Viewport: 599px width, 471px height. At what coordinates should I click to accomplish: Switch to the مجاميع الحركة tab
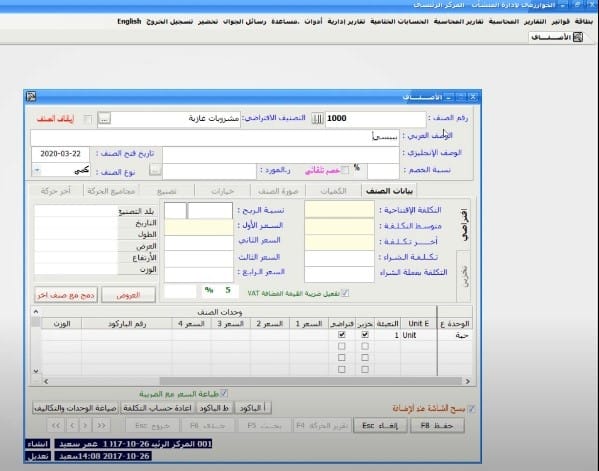click(111, 191)
